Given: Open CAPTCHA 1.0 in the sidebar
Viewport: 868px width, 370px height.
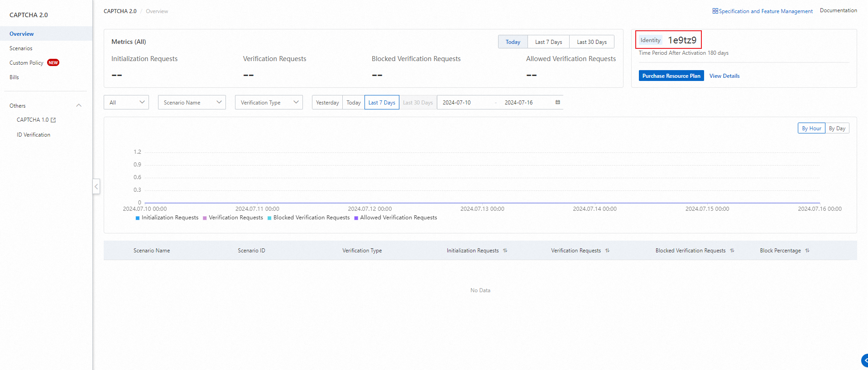Looking at the screenshot, I should click(33, 120).
